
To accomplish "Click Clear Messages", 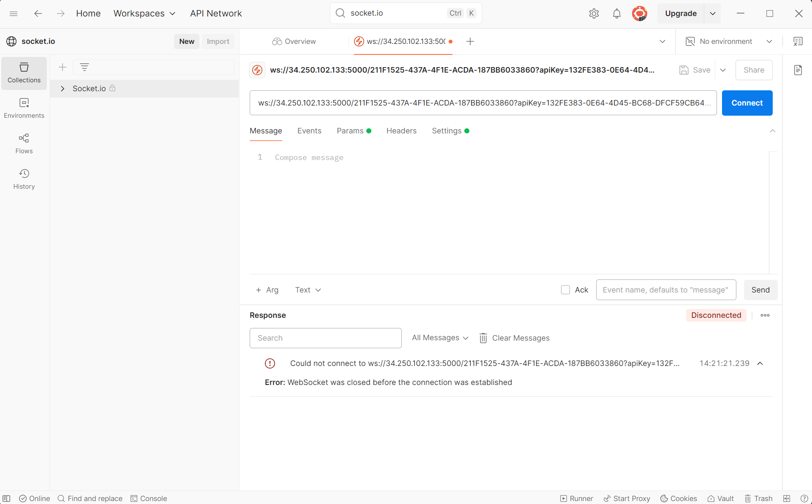I will pos(514,338).
